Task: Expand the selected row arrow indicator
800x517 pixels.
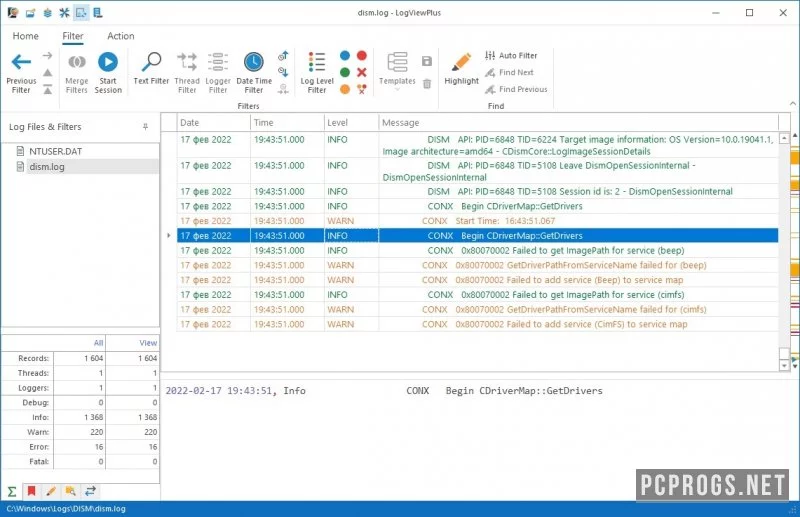Action: tap(169, 236)
